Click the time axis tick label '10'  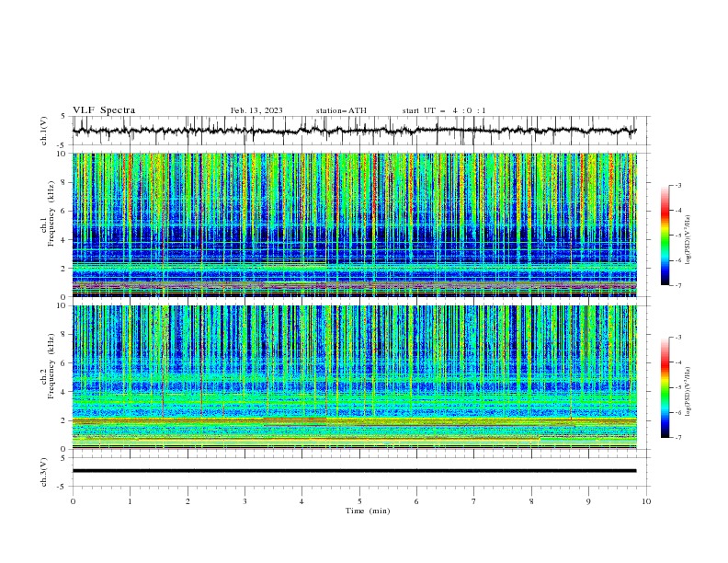[646, 501]
